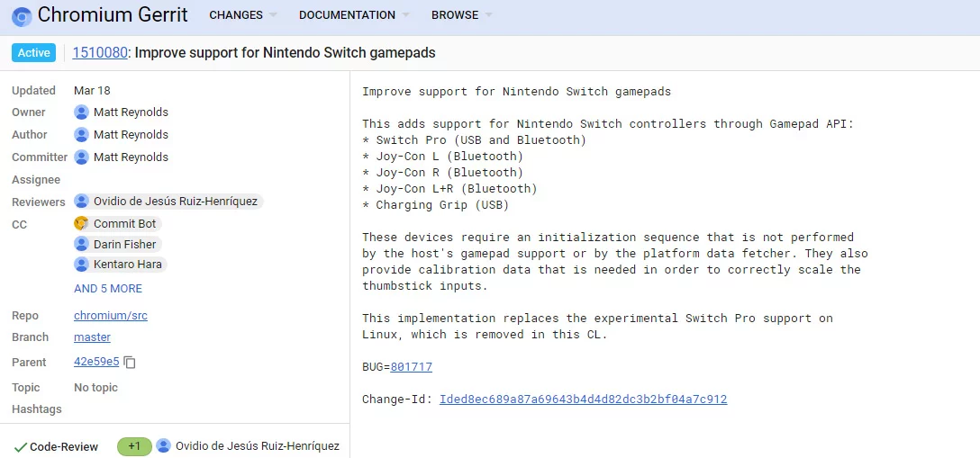Viewport: 980px width, 458px height.
Task: Click Matt Reynolds avatar next to Committer
Action: pos(81,157)
